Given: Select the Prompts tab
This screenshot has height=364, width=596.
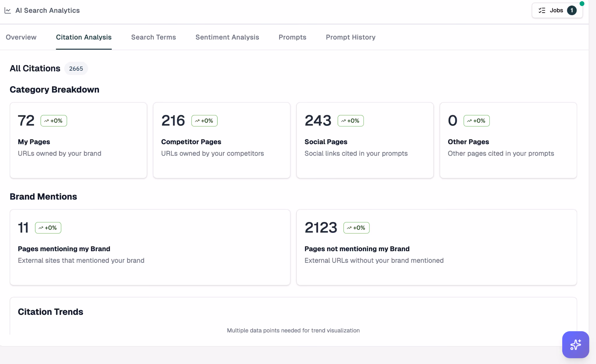Looking at the screenshot, I should 292,37.
